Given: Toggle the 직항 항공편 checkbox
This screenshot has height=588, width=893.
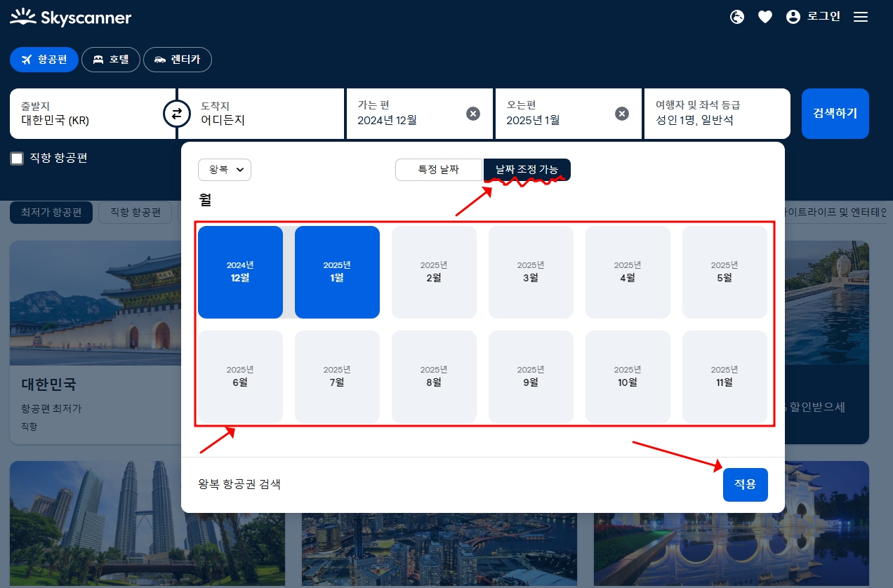Looking at the screenshot, I should coord(17,159).
